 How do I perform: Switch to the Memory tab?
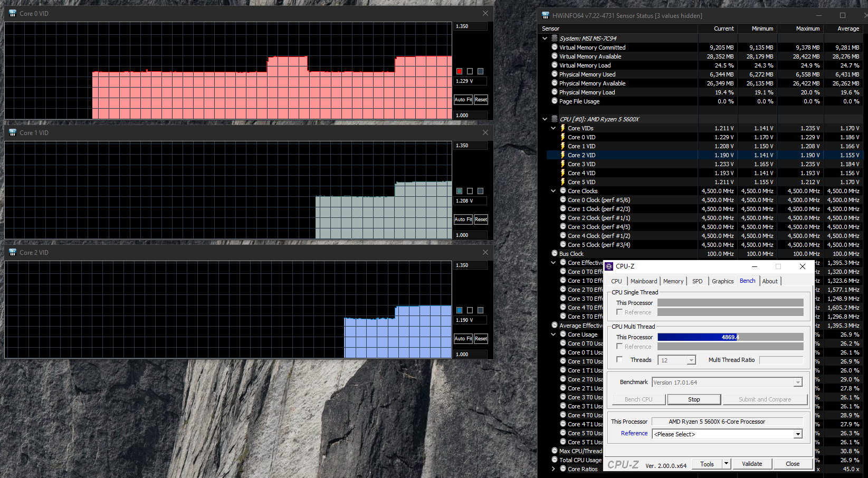(x=673, y=281)
